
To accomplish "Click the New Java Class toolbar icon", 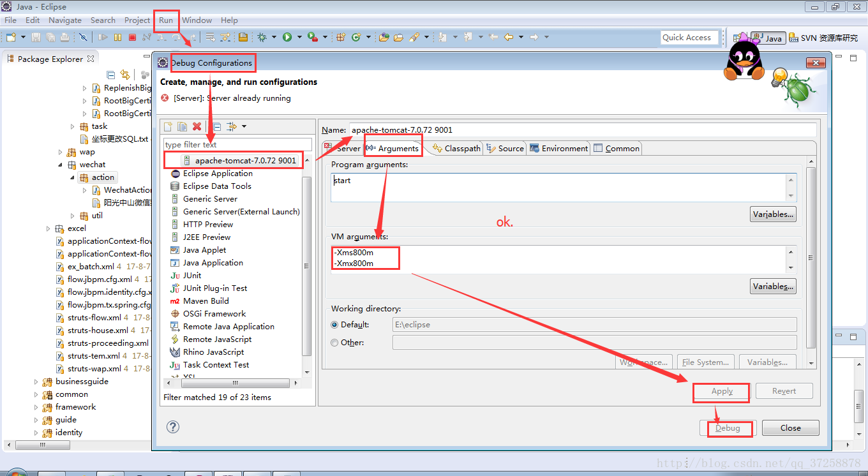I will [x=356, y=38].
